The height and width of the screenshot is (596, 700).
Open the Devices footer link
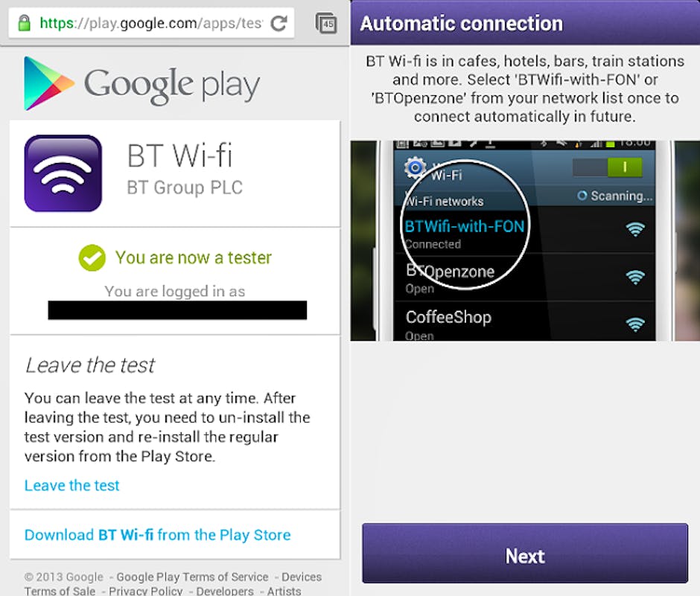302,577
